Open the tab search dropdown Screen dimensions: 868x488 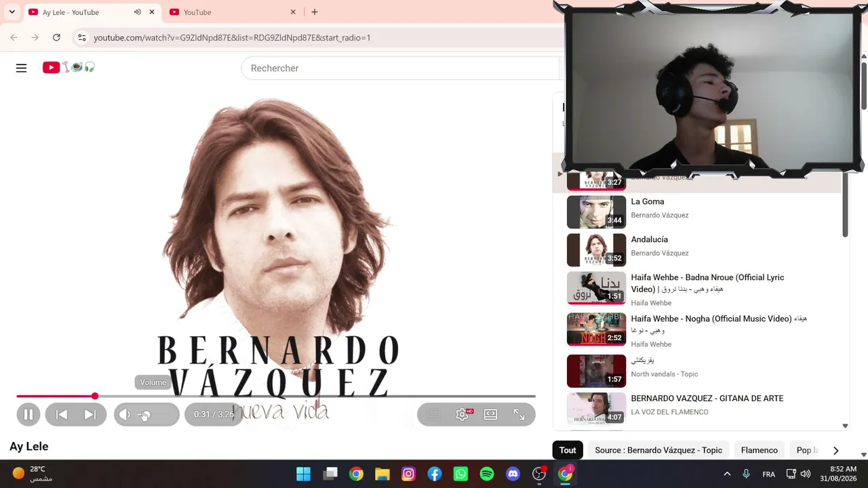[x=12, y=12]
